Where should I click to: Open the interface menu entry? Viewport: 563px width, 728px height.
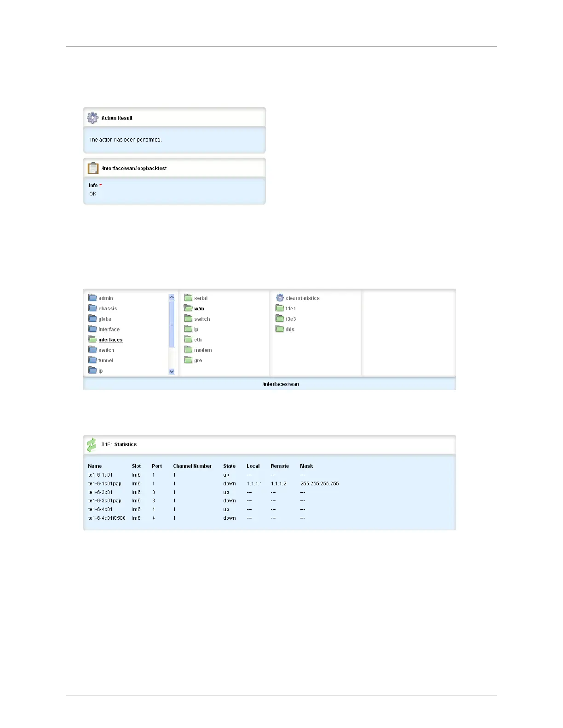(109, 330)
